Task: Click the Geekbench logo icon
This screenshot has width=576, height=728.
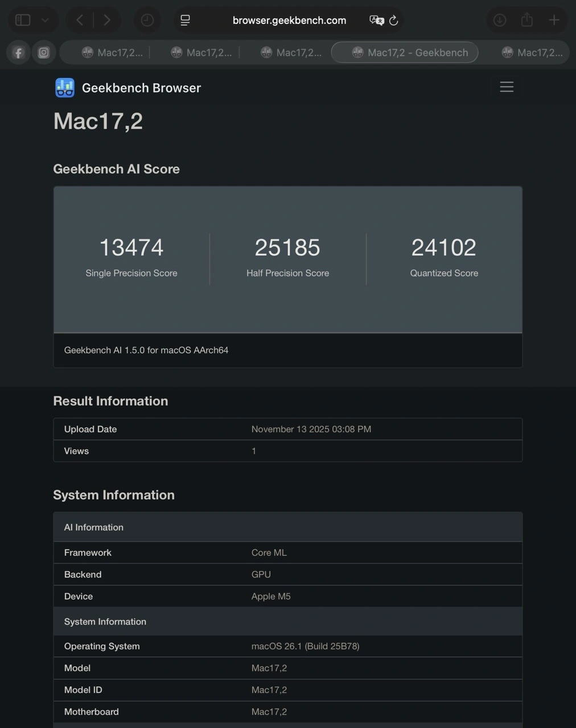Action: (x=65, y=88)
